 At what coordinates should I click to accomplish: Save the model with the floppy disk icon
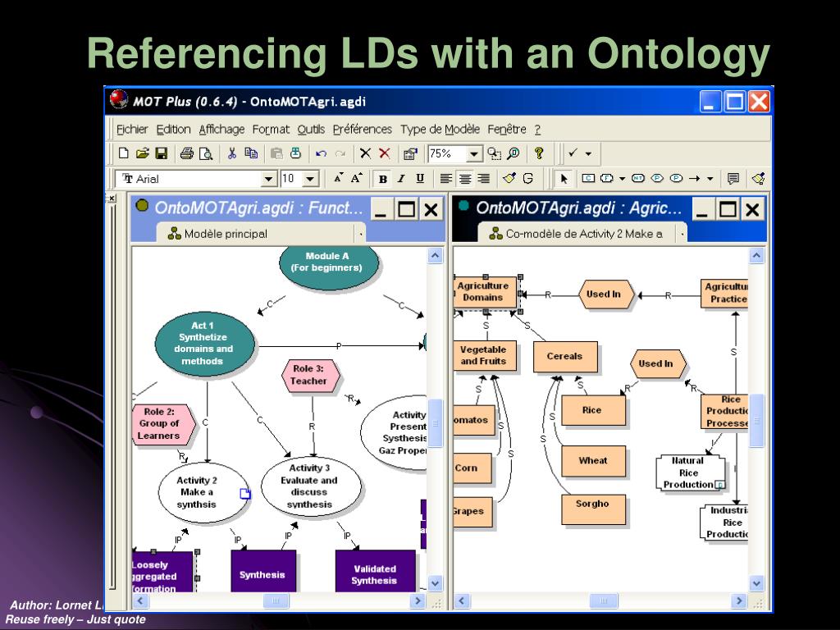162,153
